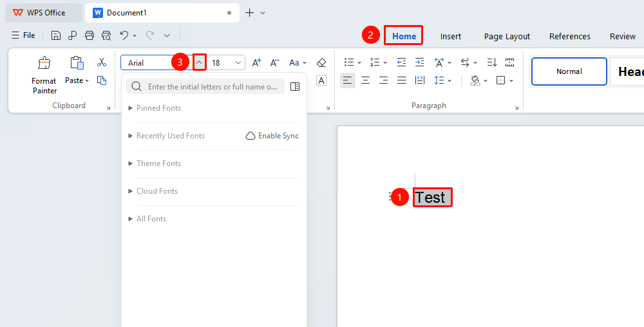Click the Arial font name box
This screenshot has height=327, width=644.
click(x=157, y=63)
